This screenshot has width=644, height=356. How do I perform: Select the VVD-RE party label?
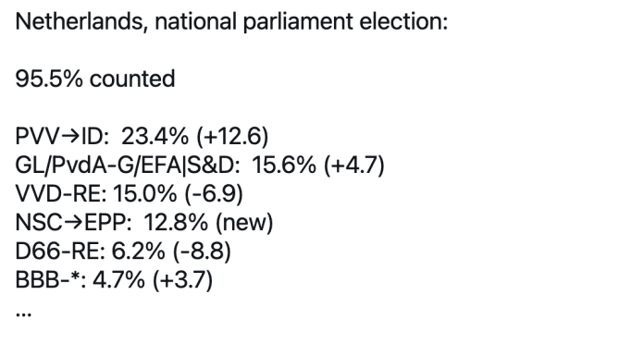pyautogui.click(x=61, y=193)
